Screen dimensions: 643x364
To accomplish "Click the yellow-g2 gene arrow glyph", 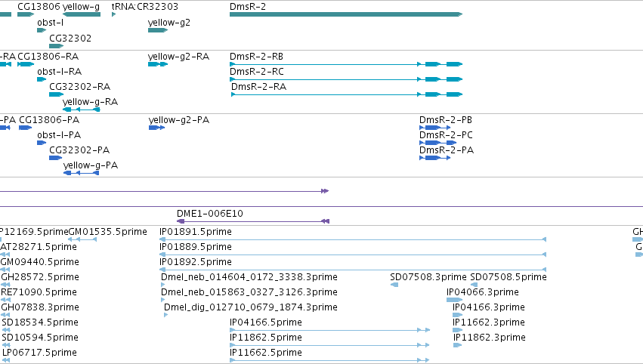I will point(158,30).
